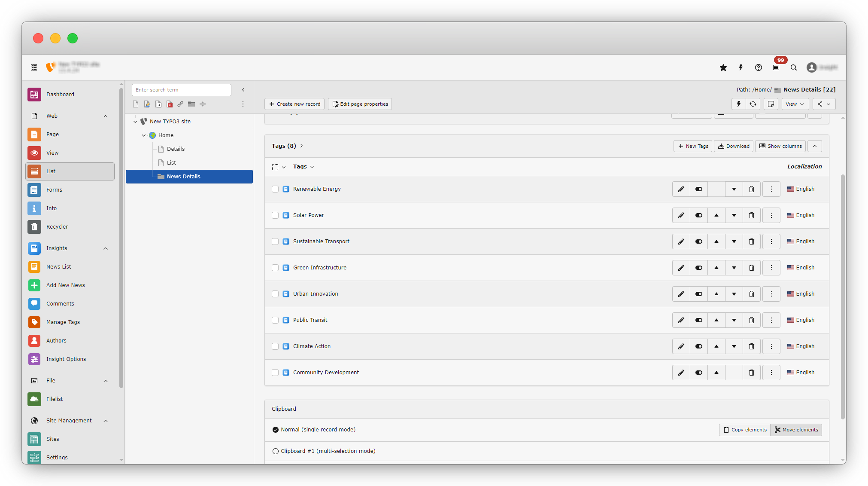Click the Create new record button
The image size is (868, 486).
pyautogui.click(x=294, y=104)
